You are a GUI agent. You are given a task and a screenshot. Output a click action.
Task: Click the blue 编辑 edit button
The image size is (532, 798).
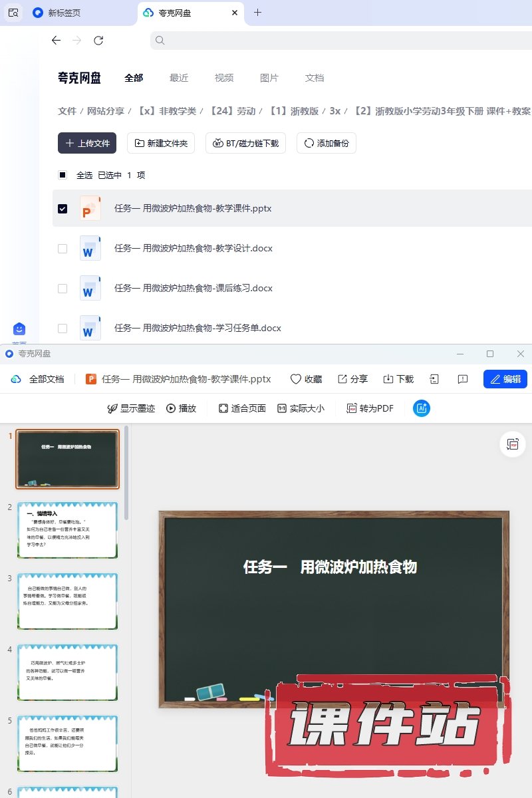click(505, 379)
